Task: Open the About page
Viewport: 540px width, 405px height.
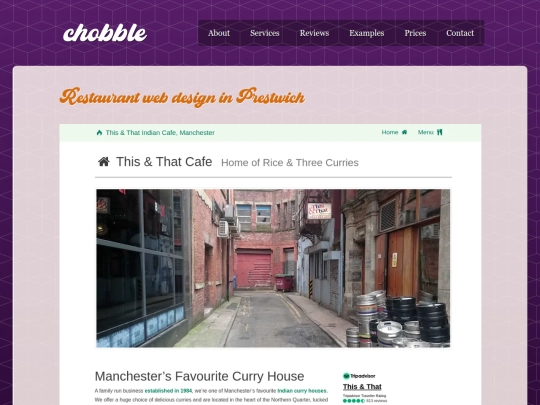Action: 219,33
